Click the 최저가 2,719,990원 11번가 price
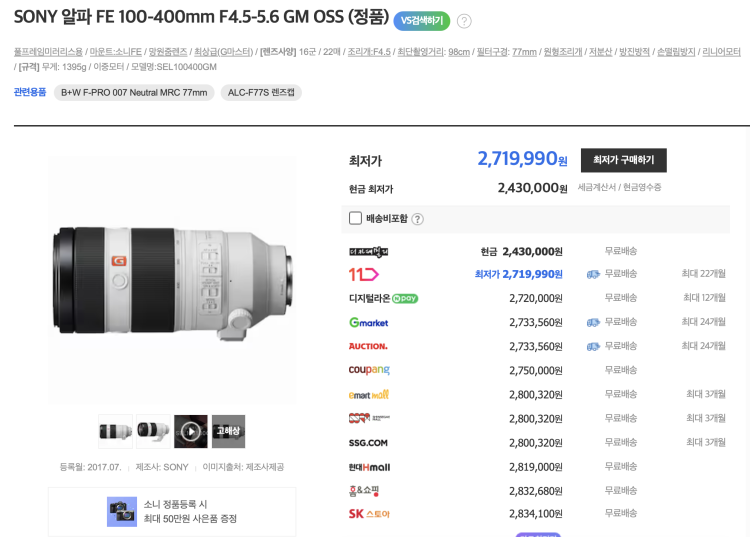750x537 pixels. [x=518, y=274]
